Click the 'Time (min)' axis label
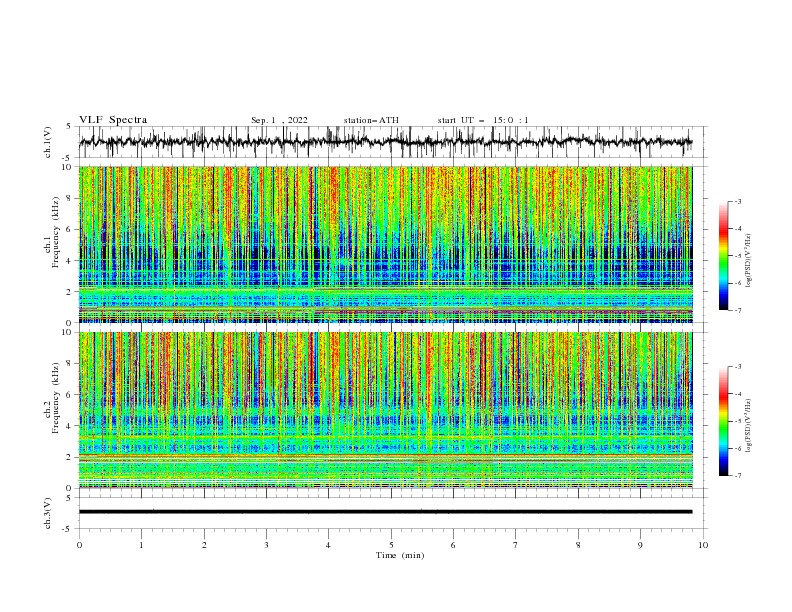This screenshot has height=612, width=792. pyautogui.click(x=400, y=555)
